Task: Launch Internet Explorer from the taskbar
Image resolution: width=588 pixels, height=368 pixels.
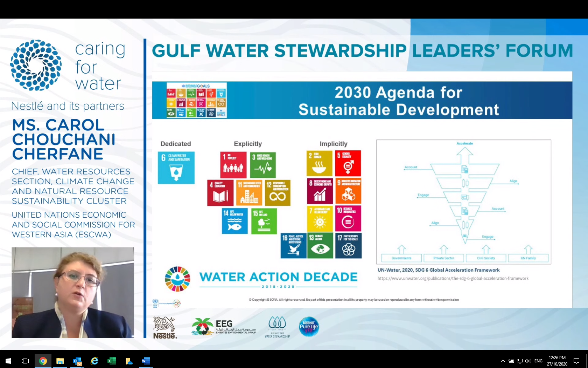Action: tap(94, 361)
